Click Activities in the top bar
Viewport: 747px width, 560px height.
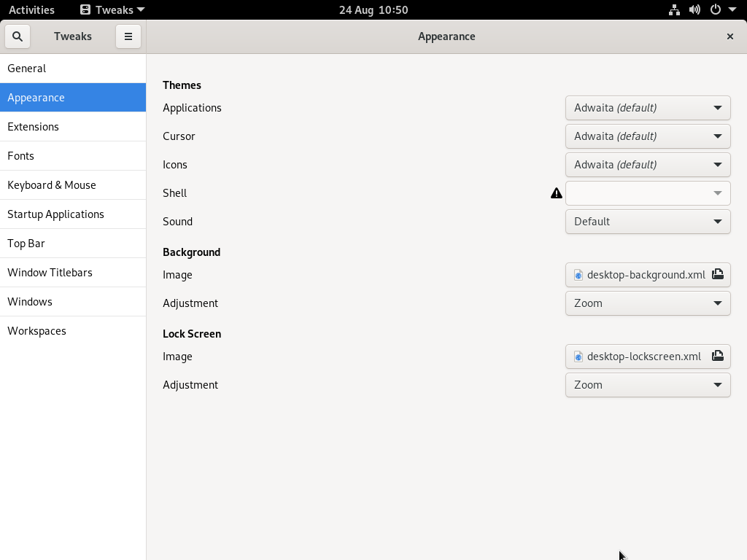pyautogui.click(x=31, y=10)
